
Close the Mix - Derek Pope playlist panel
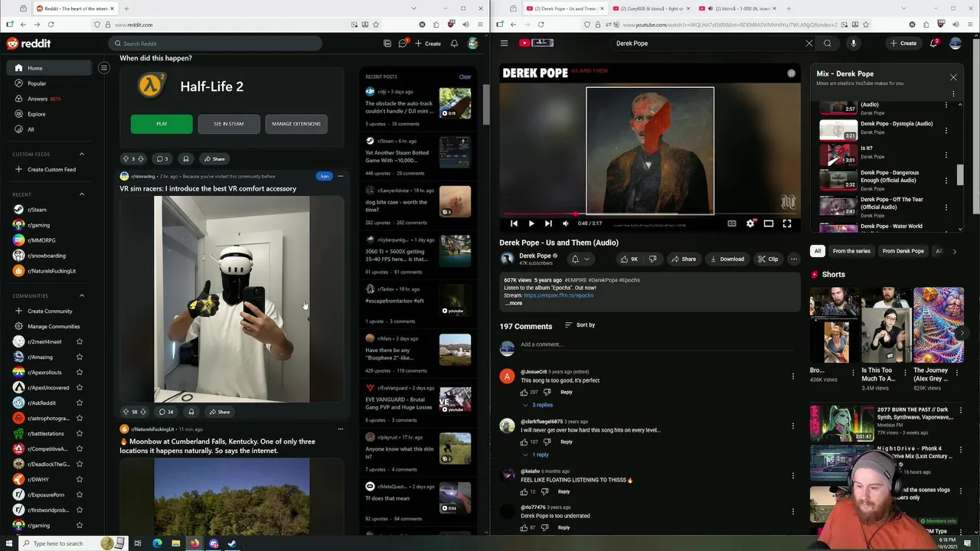coord(953,77)
